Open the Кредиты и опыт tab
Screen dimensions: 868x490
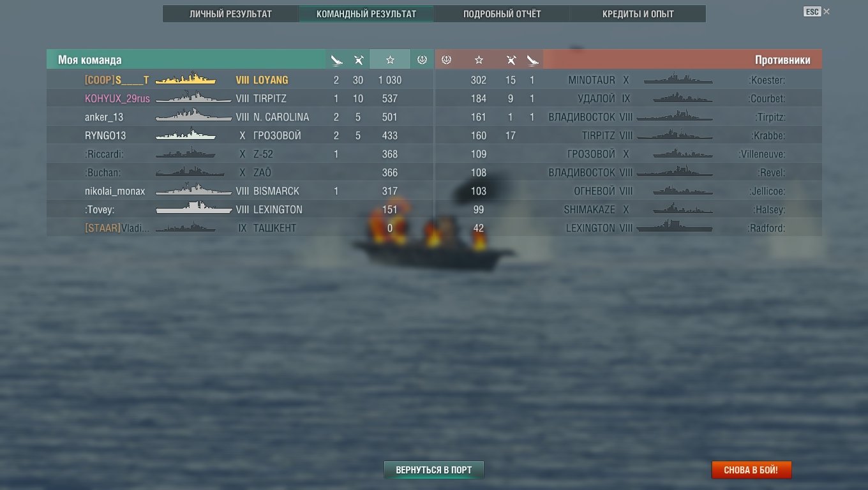pyautogui.click(x=638, y=14)
